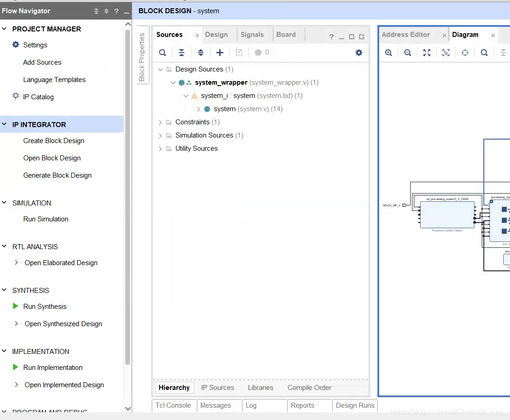This screenshot has width=510, height=420.
Task: Zoom fit the Diagram
Action: [x=427, y=53]
